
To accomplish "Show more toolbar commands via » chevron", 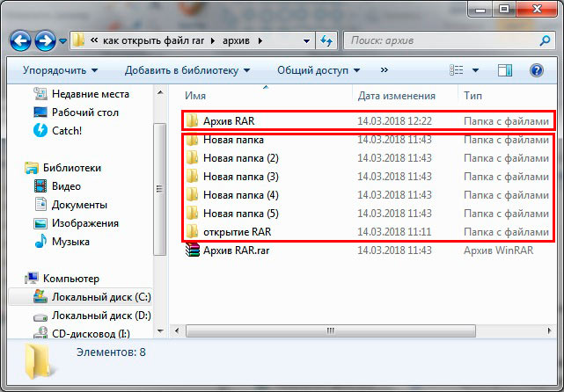I will point(385,69).
